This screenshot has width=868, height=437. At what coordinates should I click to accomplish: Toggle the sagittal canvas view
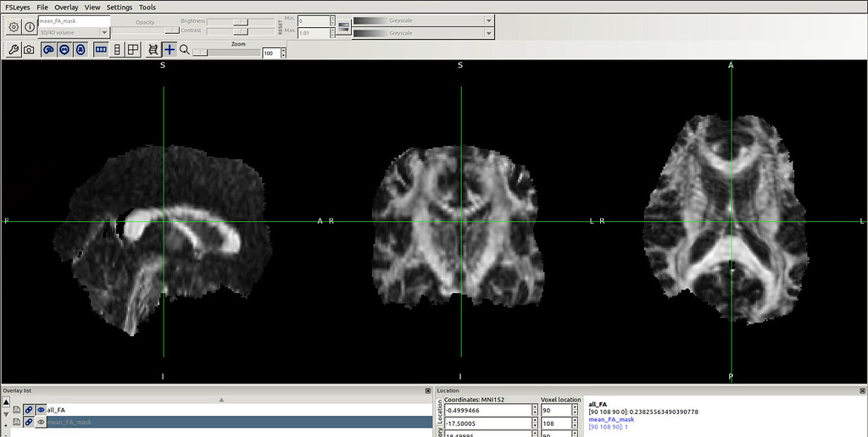(x=48, y=50)
